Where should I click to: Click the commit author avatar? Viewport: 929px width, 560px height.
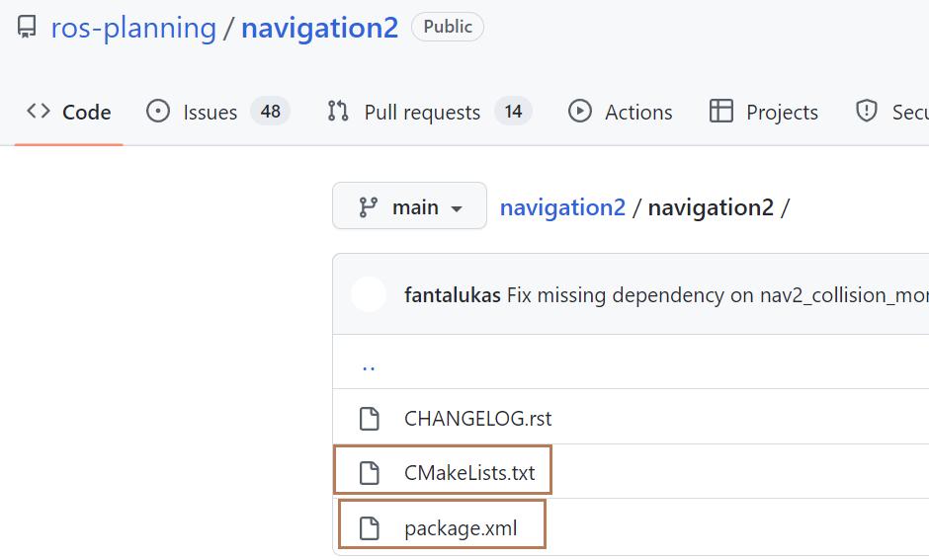(x=369, y=294)
